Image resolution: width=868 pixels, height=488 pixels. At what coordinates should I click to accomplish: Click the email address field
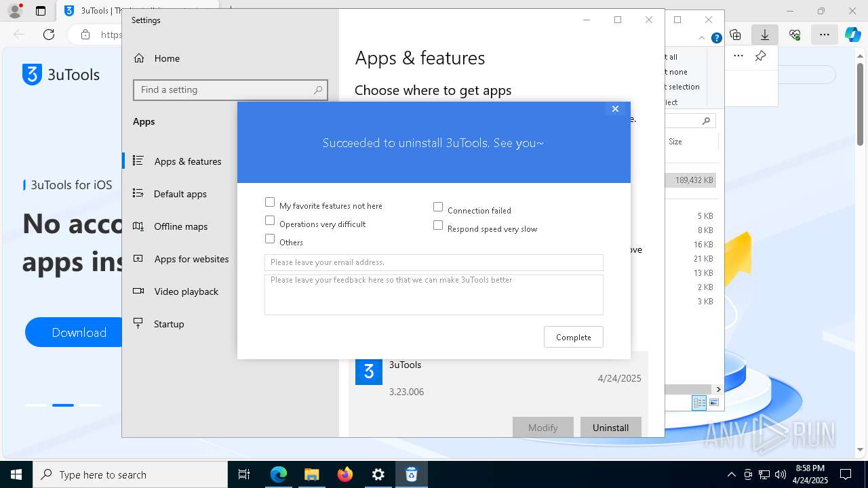point(434,262)
